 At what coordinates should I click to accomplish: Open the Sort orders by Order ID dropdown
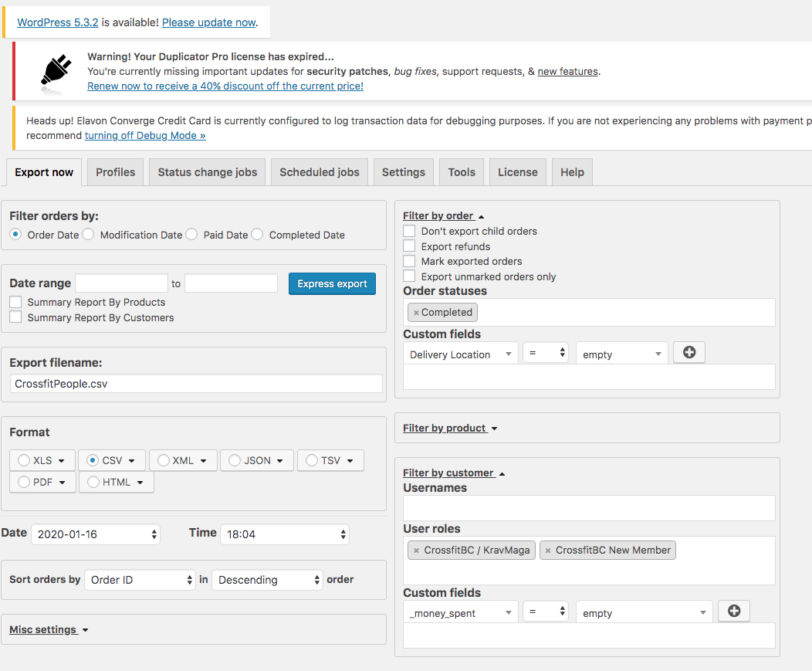[140, 580]
